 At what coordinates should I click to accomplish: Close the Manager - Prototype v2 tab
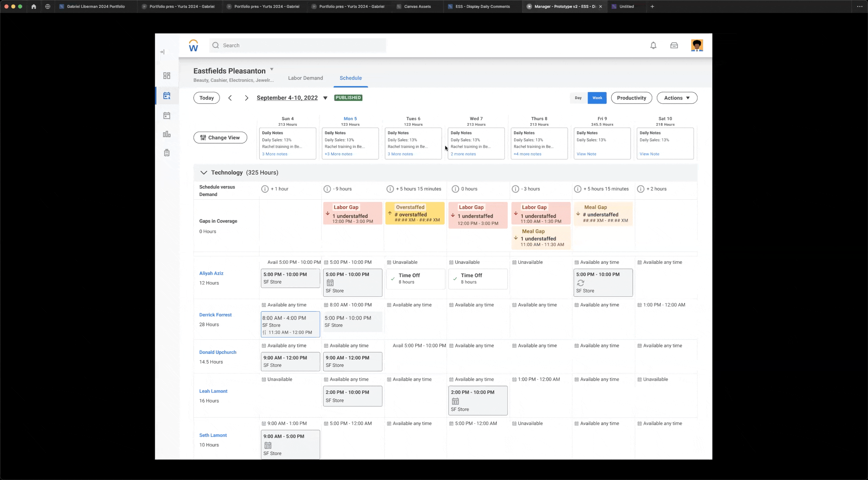click(600, 6)
